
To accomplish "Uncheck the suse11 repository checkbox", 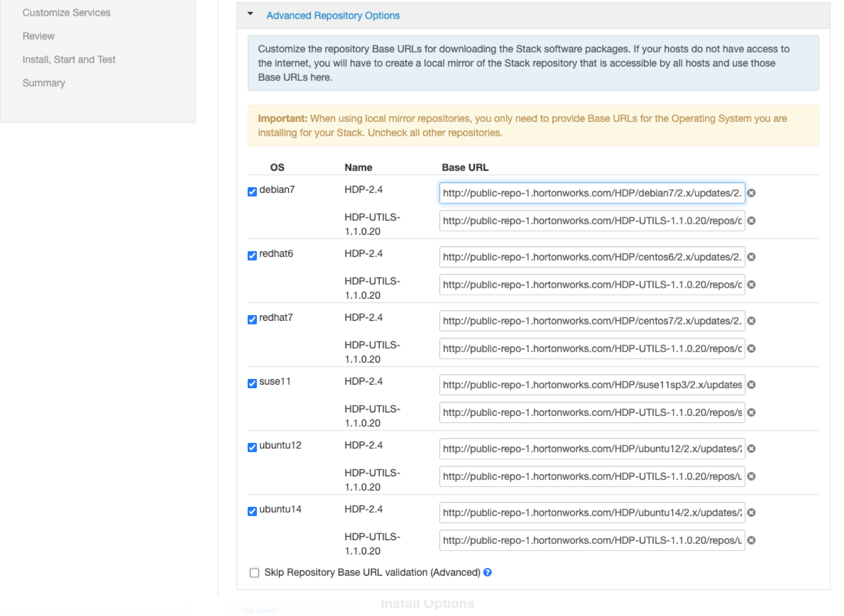I will click(252, 383).
